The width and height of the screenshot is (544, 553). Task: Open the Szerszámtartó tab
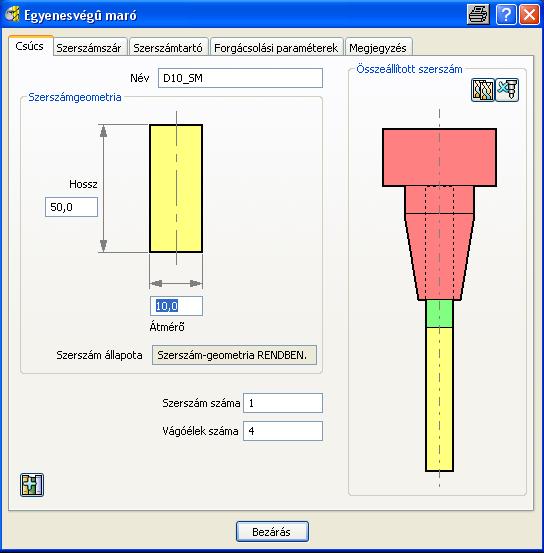[x=168, y=48]
